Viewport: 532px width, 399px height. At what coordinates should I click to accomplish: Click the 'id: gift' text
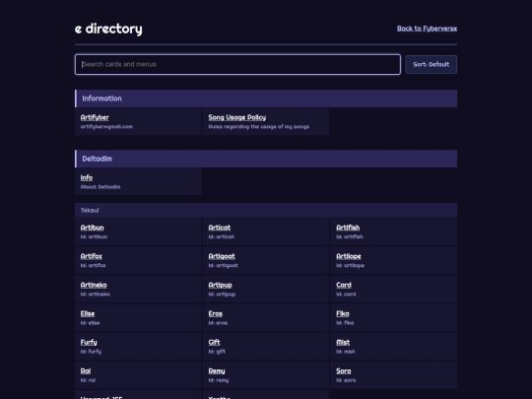[x=217, y=352]
